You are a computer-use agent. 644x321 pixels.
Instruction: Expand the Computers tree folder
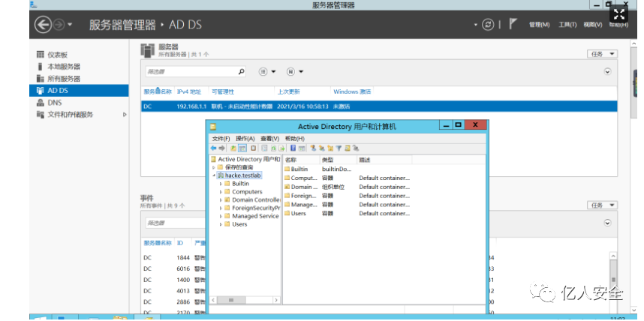[x=221, y=192]
